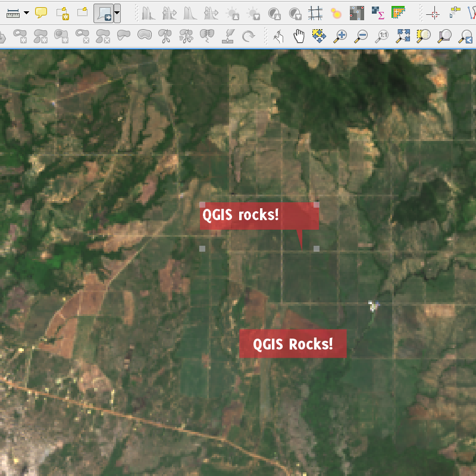Click the Zoom Full extent icon
Viewport: 476px width, 476px height.
point(403,36)
